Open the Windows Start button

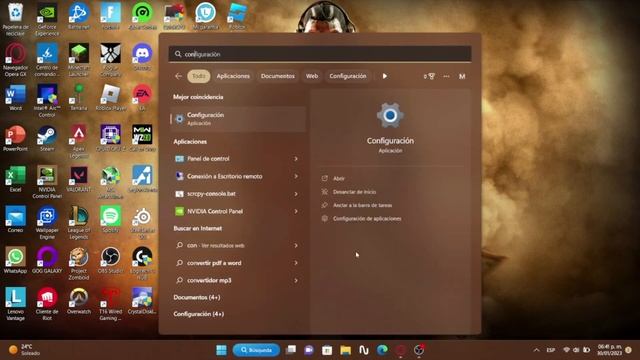click(x=221, y=350)
